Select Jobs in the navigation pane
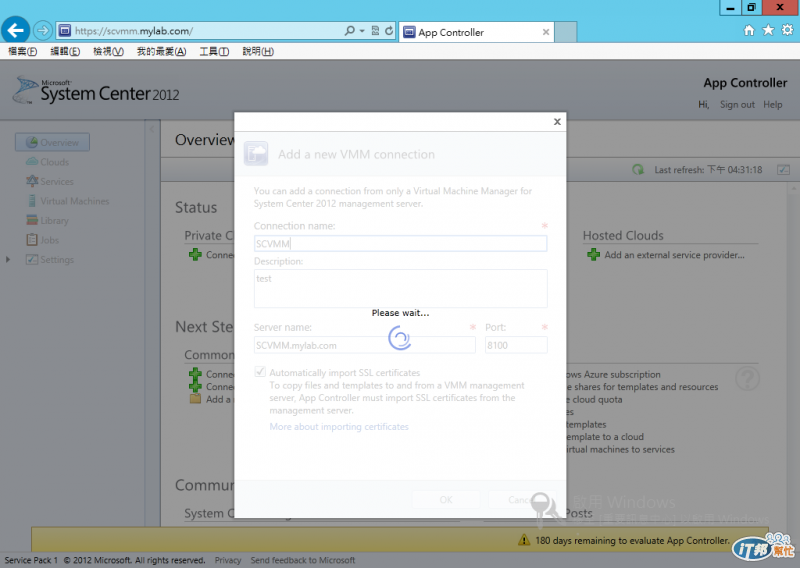This screenshot has height=568, width=800. [x=43, y=240]
